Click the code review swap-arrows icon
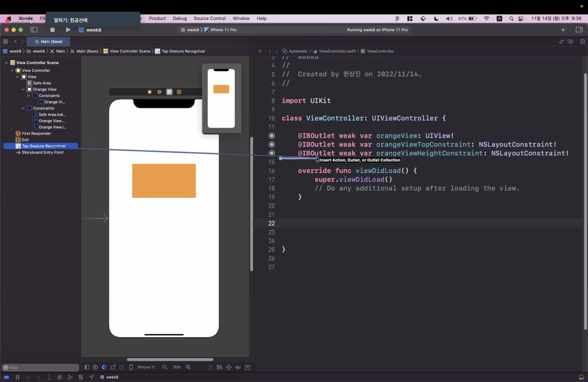The image size is (588, 382). coord(561,41)
